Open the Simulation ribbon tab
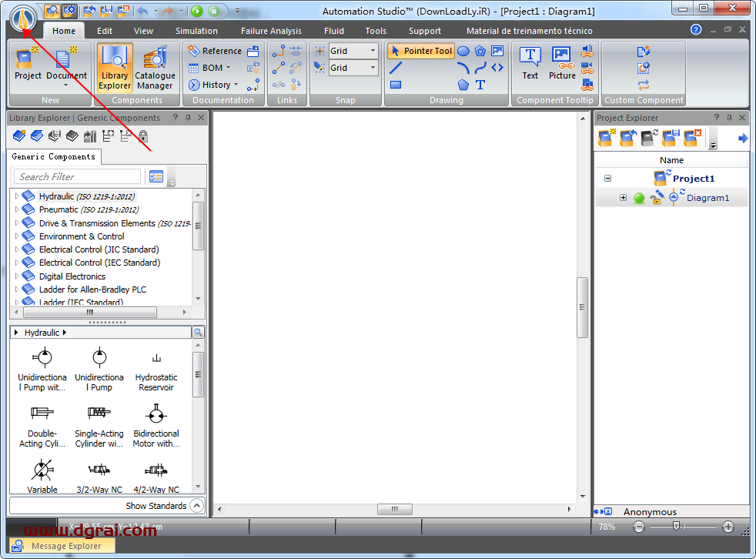 [x=197, y=31]
